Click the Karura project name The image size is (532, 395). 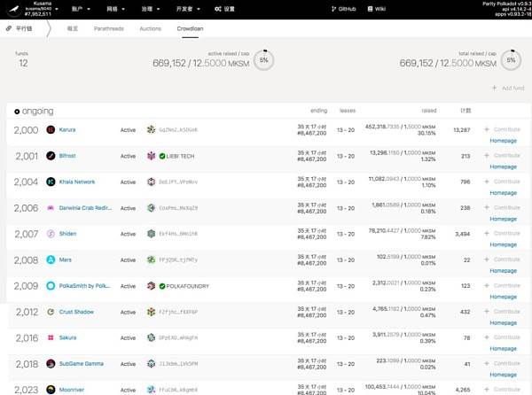67,129
